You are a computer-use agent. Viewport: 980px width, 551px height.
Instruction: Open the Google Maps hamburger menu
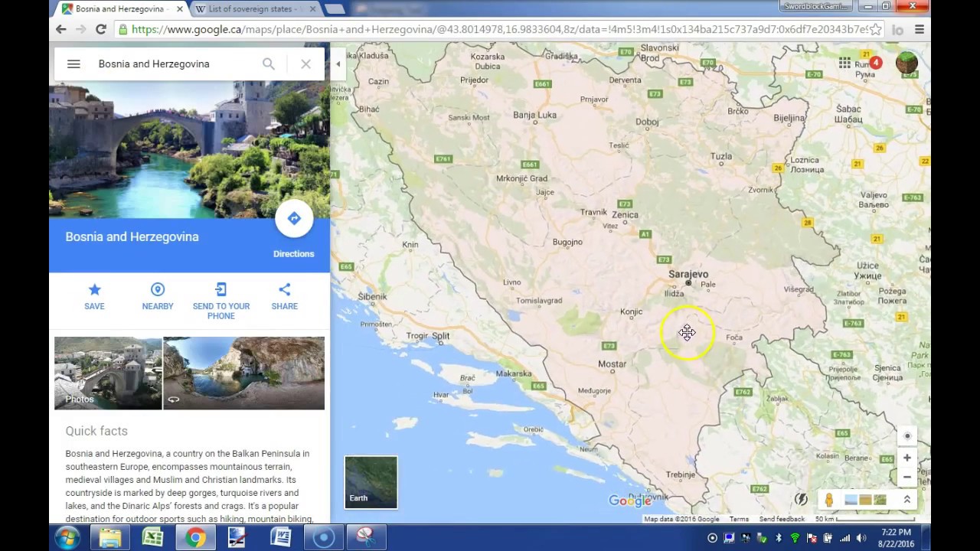(x=73, y=64)
